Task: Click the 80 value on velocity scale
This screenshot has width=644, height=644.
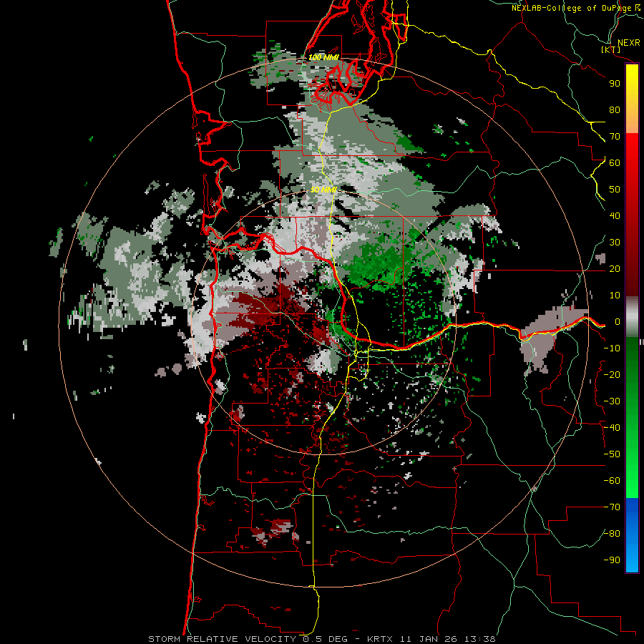Action: pyautogui.click(x=615, y=110)
